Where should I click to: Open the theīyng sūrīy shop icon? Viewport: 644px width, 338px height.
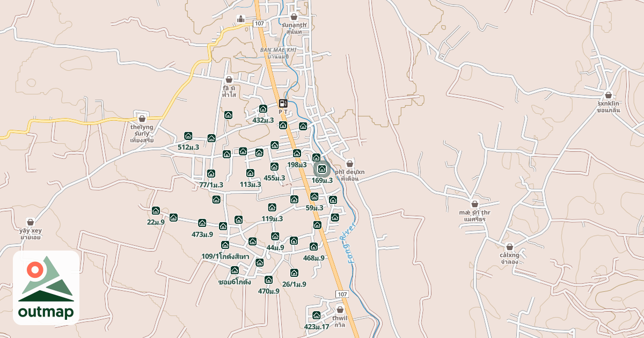click(142, 118)
